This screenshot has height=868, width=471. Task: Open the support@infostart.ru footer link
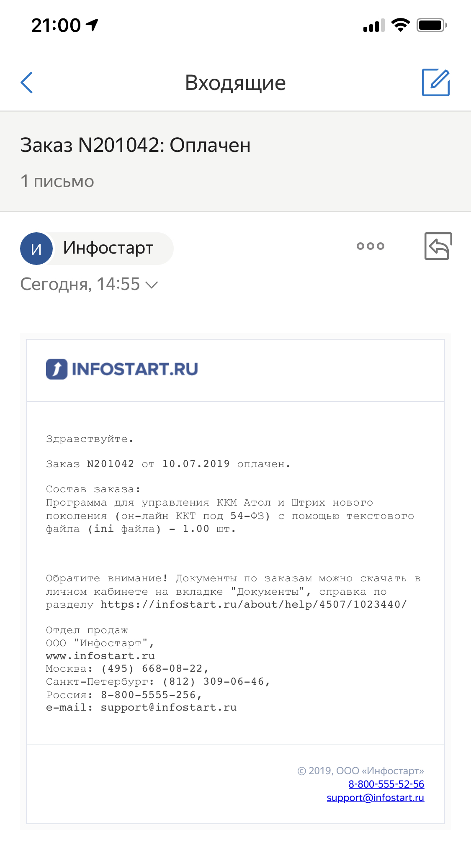point(375,798)
